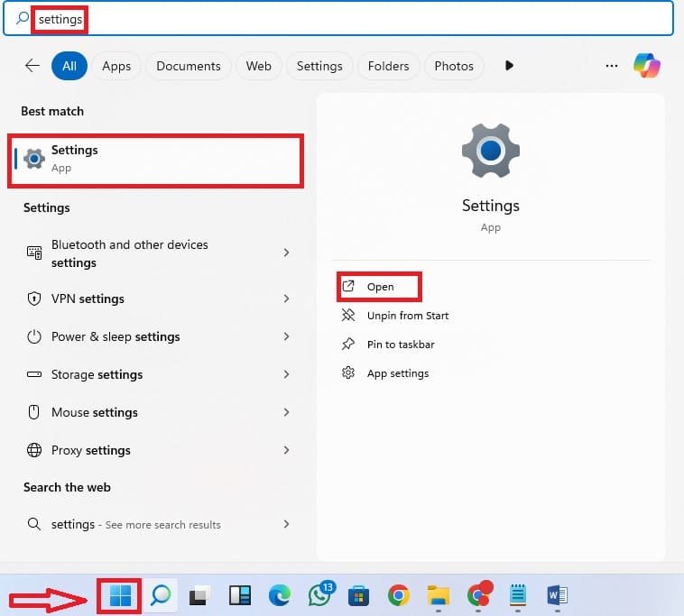Show more filter tabs with play arrow
Viewport: 684px width, 616px height.
(509, 66)
